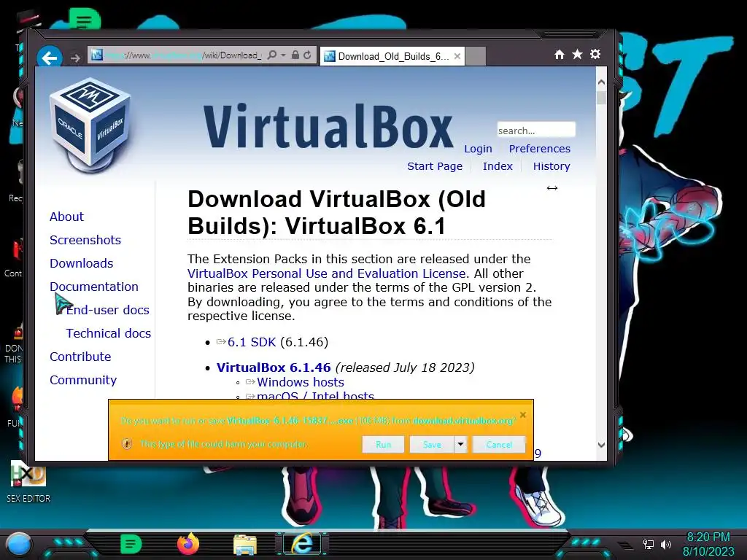Click Save in the download bar
747x560 pixels.
432,445
